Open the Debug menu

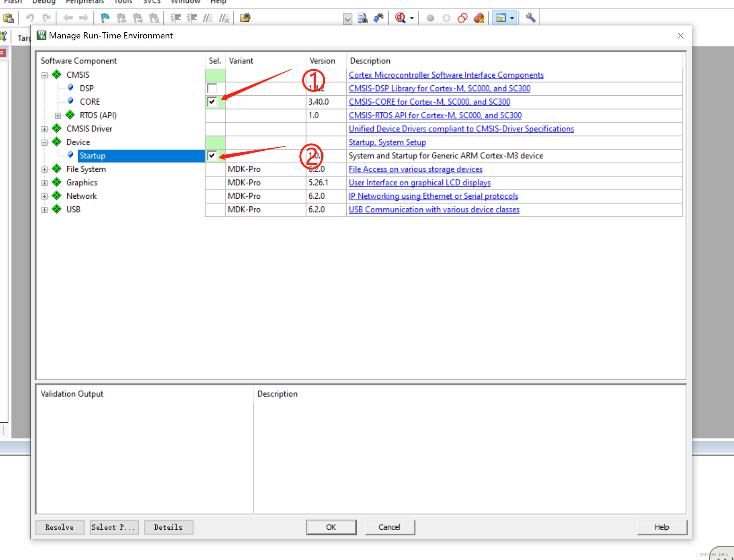[x=44, y=2]
